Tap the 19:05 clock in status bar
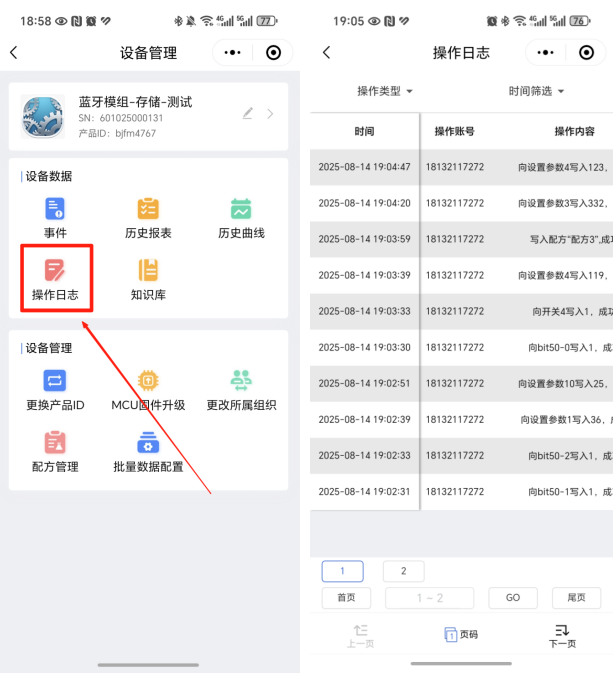Screen dimensions: 614x677 click(x=348, y=21)
